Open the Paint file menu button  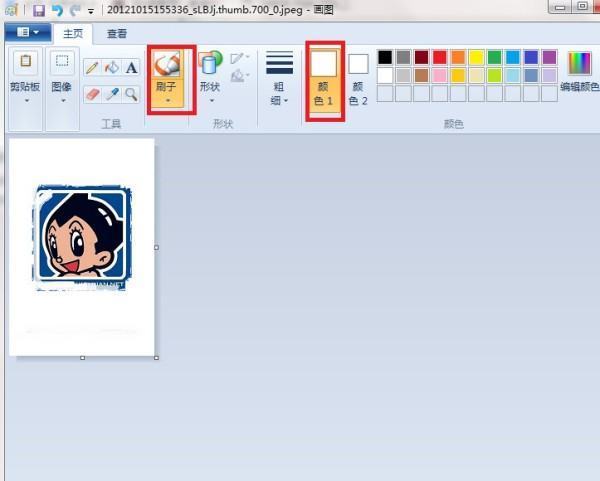[28, 33]
